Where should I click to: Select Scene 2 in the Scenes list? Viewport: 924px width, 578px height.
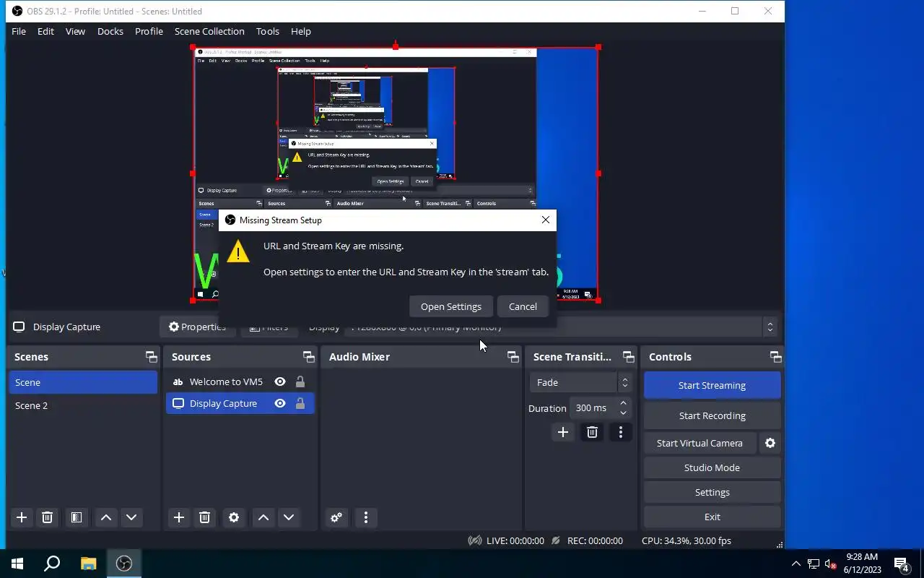pos(83,405)
